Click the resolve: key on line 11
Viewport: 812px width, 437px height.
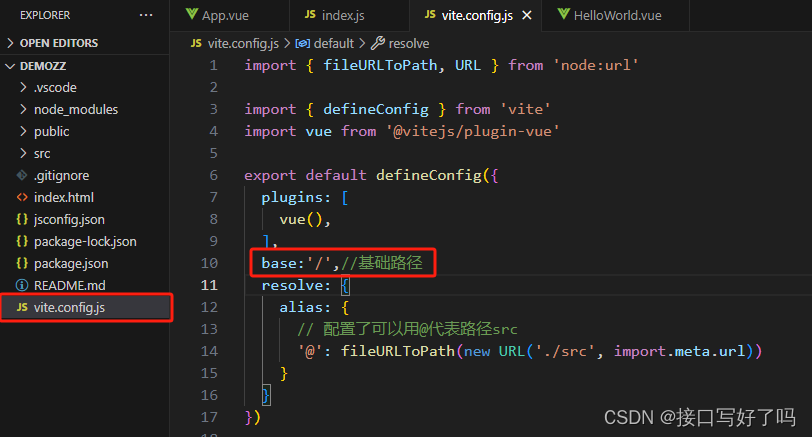coord(296,285)
